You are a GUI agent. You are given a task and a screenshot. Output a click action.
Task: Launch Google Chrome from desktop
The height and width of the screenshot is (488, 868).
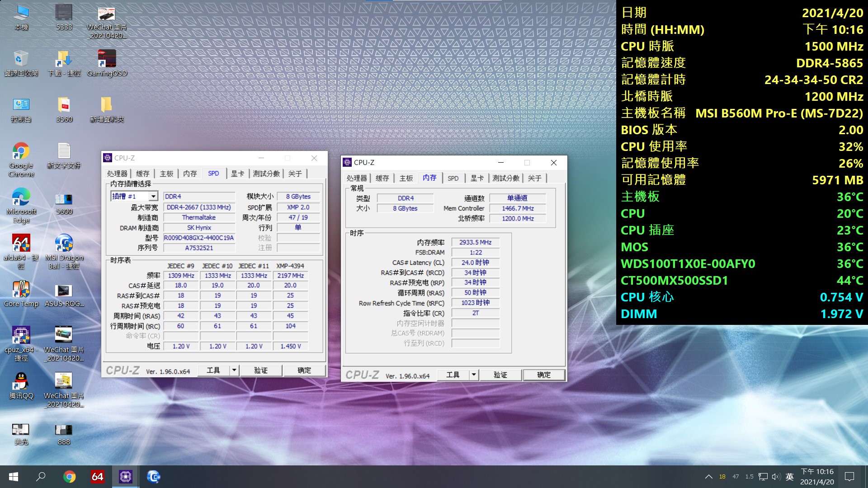21,160
